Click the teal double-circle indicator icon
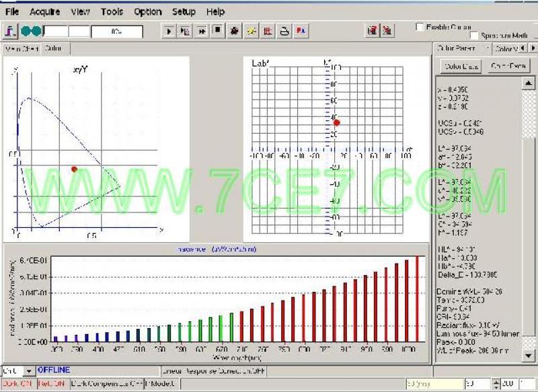Viewport: 538px width, 392px height. [x=31, y=31]
